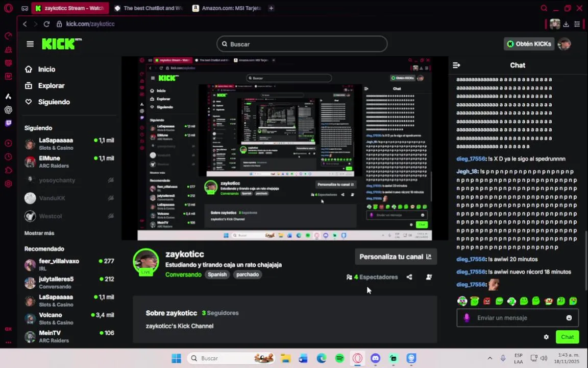
Task: Open the ChatGPT icon in Opera sidebar
Action: 8,110
